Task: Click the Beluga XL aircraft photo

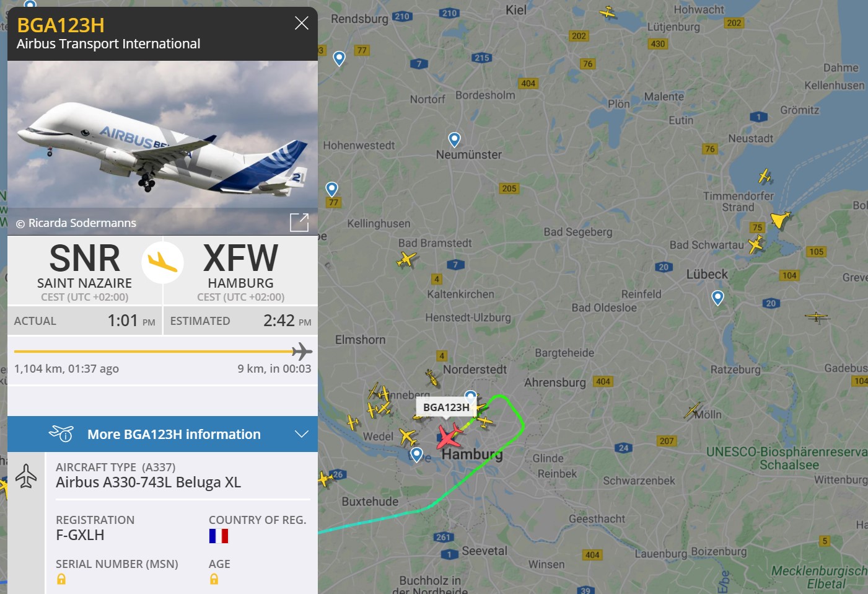Action: (162, 148)
